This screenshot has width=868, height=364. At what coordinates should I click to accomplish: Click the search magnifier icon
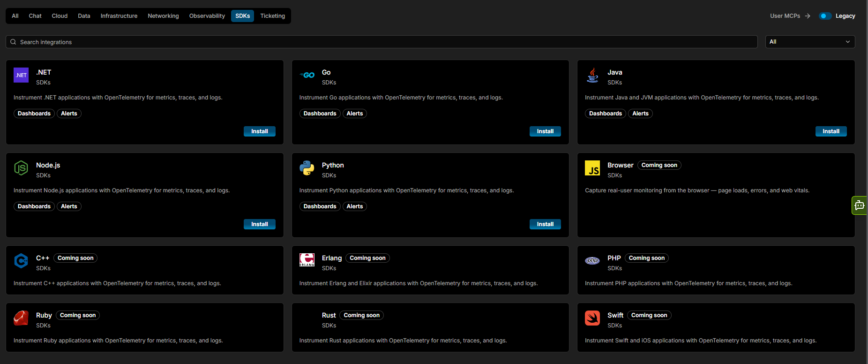click(x=13, y=42)
